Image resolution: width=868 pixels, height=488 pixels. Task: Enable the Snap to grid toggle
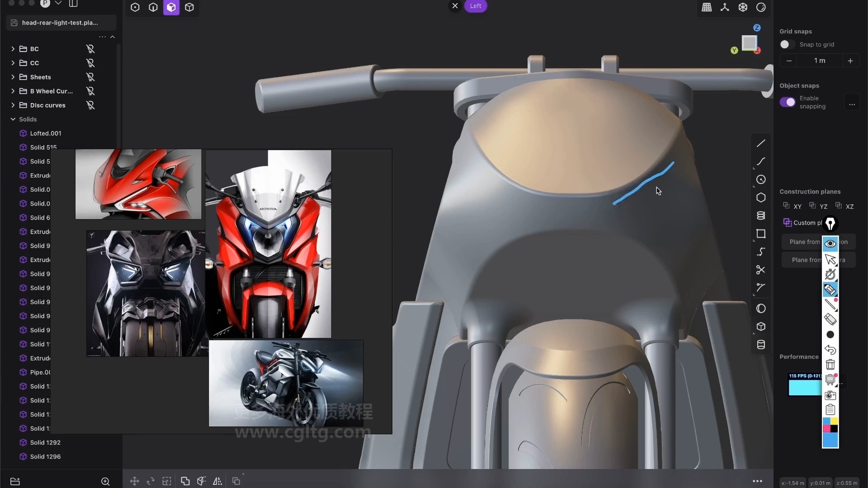[x=787, y=44]
